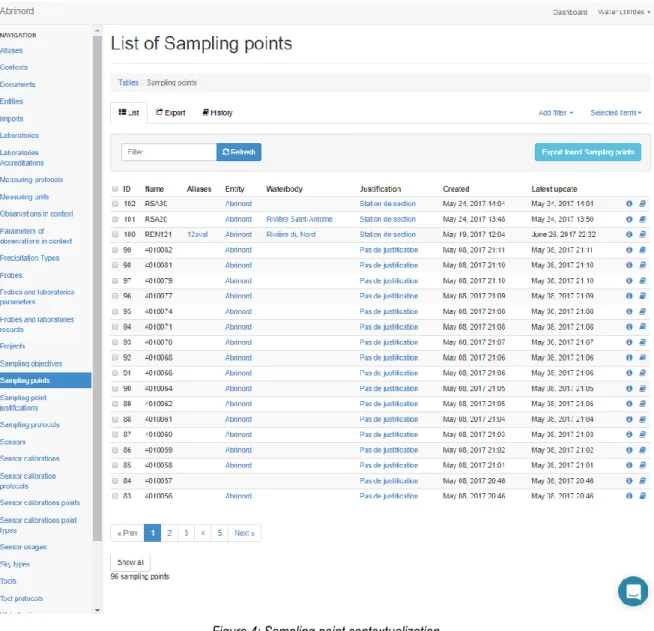Click the Refresh button

pos(239,152)
